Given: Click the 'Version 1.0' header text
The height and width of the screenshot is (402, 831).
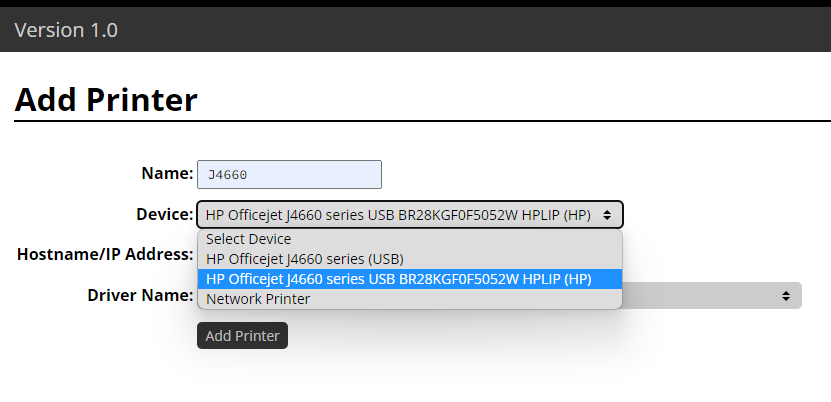Looking at the screenshot, I should [66, 30].
